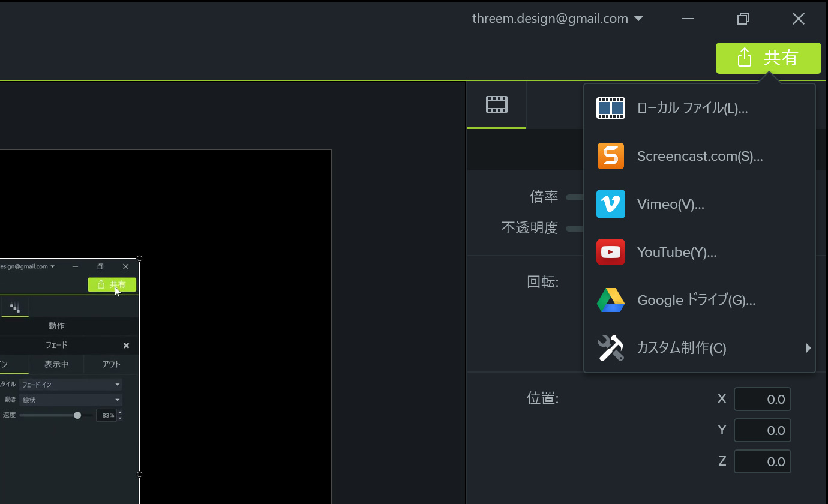Click the hammer and wrench custom production icon
Screen dimensions: 828x504
point(610,348)
